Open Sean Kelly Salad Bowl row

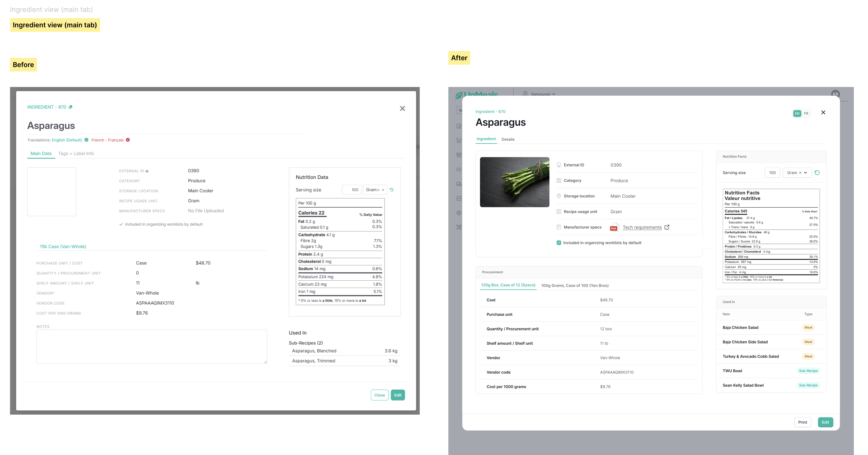(x=771, y=386)
